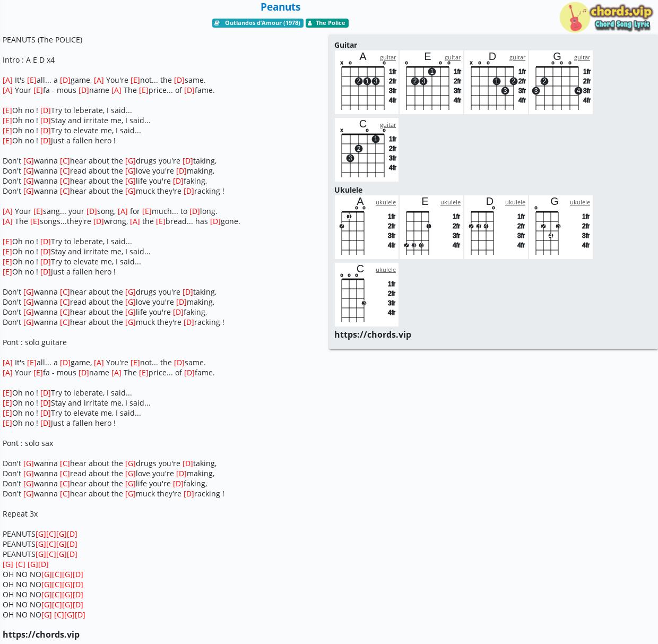Click the artist person icon
Screen dimensions: 658x644
[x=310, y=23]
